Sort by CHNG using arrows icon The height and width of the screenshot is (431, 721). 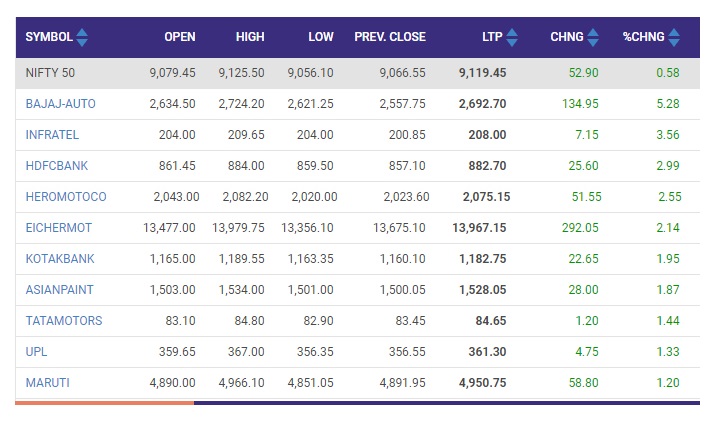[593, 37]
